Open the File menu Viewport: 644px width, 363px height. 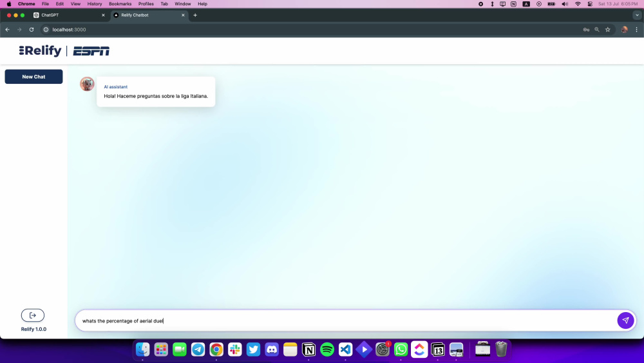click(45, 4)
